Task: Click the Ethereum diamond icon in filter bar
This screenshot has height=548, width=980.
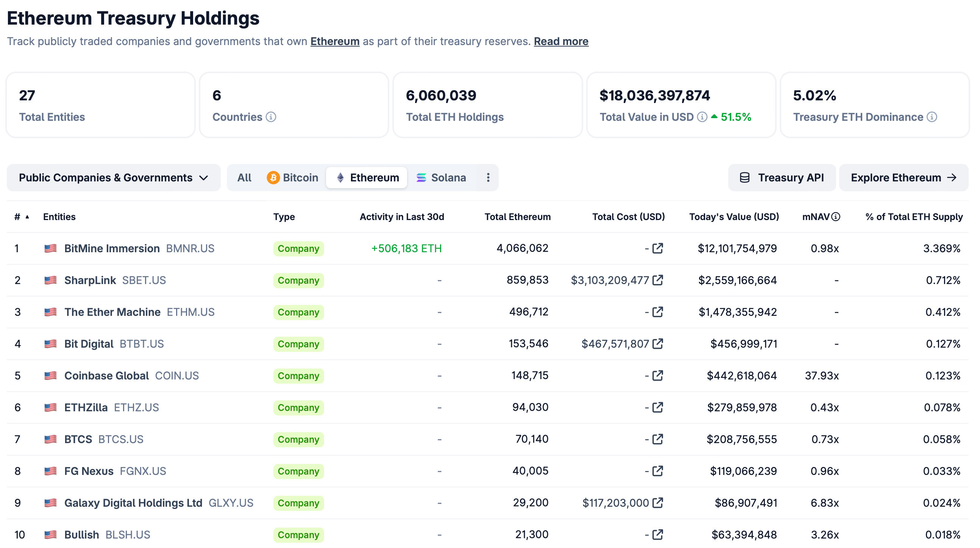Action: (x=340, y=177)
